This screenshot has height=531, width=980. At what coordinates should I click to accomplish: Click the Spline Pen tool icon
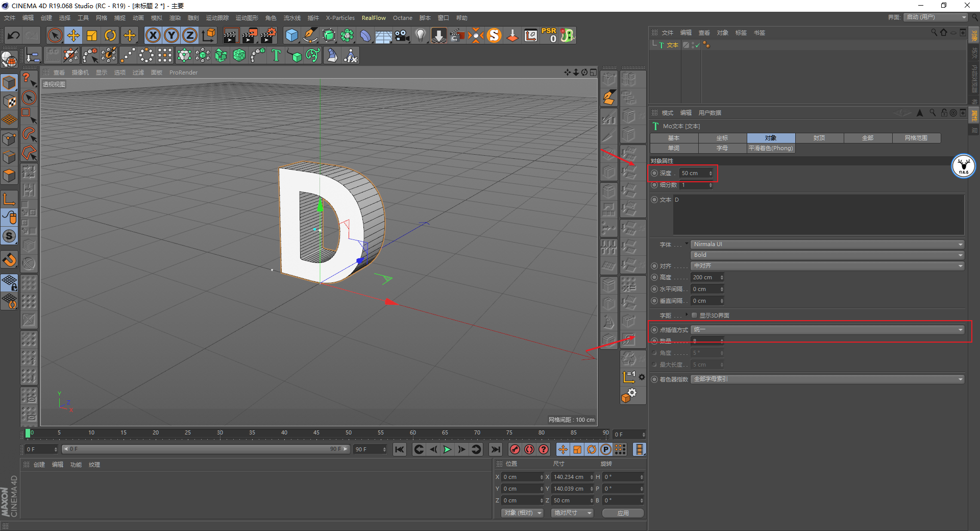310,35
